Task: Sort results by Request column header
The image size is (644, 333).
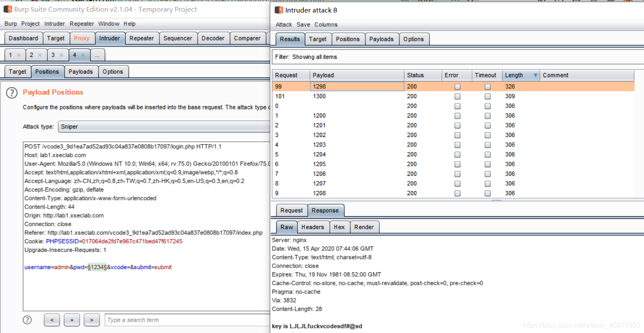Action: coord(291,75)
